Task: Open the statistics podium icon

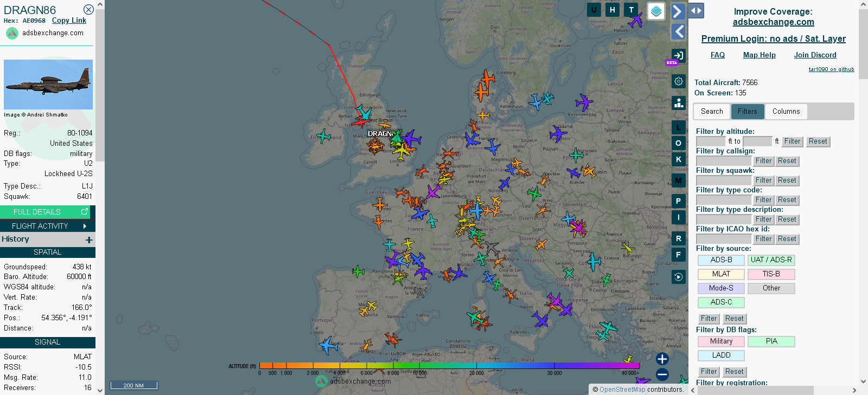Action: point(679,103)
